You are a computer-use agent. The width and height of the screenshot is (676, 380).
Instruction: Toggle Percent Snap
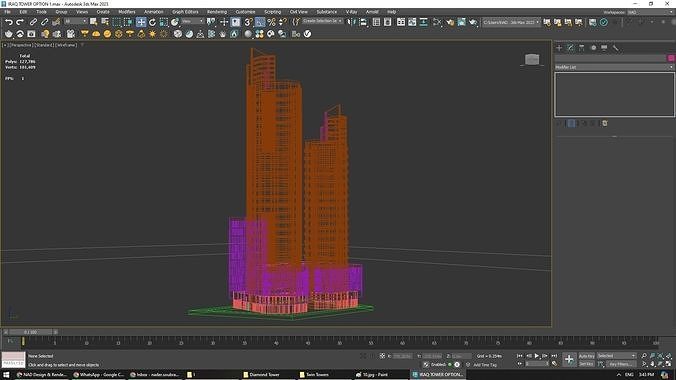(x=271, y=22)
